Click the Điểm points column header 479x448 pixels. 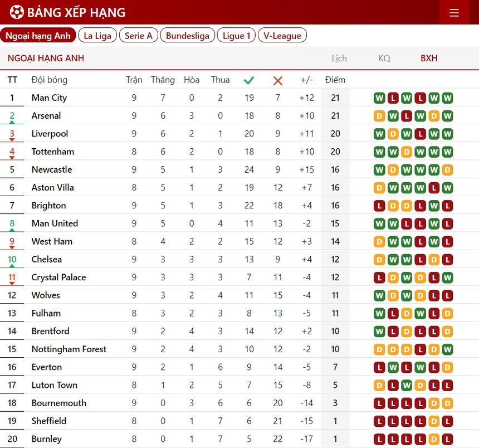coord(335,80)
